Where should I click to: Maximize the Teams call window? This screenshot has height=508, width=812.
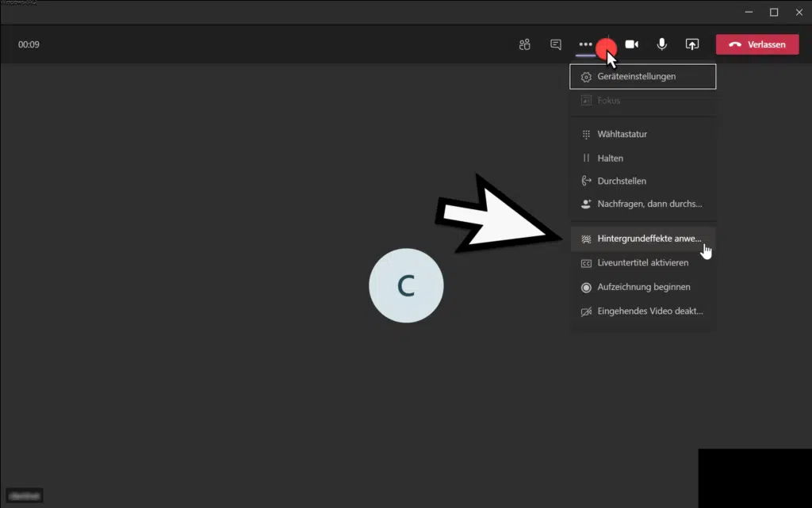pos(774,12)
